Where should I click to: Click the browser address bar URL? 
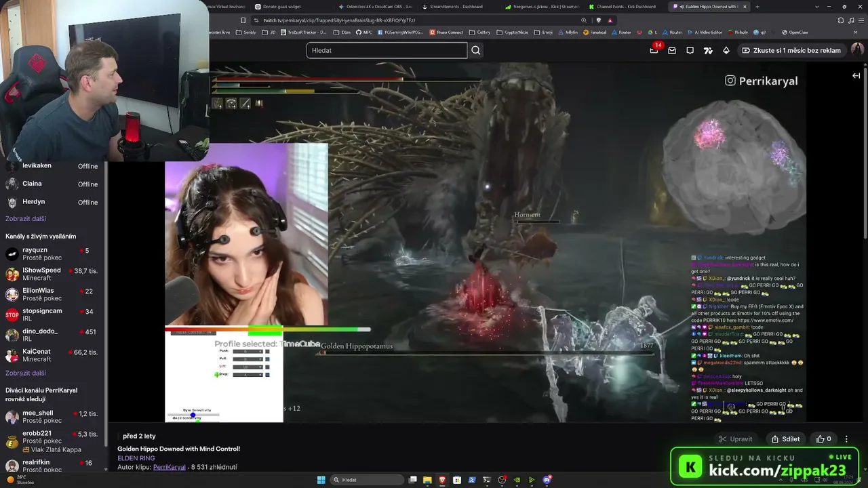coord(339,20)
